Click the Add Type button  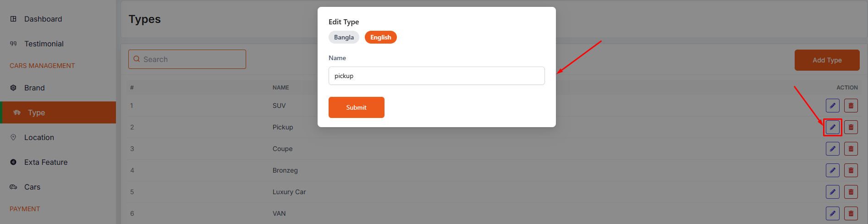pos(827,60)
